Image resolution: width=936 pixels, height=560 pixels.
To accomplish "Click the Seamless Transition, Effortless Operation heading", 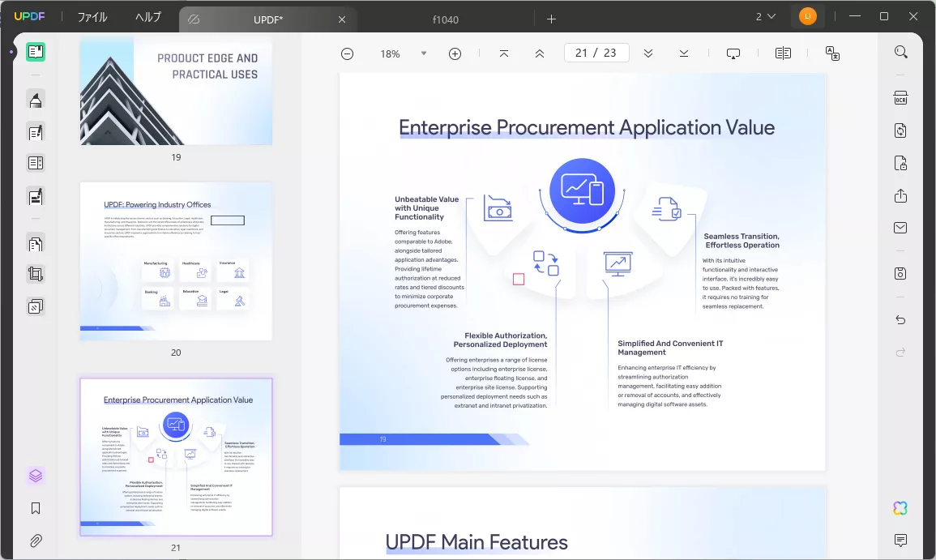I will 742,241.
